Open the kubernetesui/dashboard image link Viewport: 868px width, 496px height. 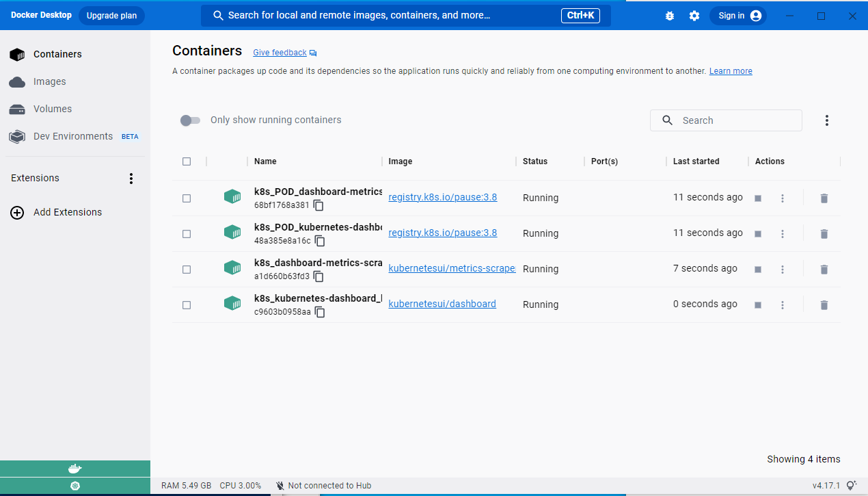point(442,304)
